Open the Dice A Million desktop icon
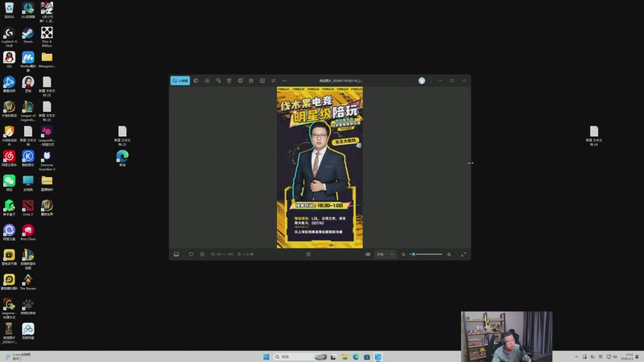Screen dimensions: 644x362 click(x=47, y=37)
